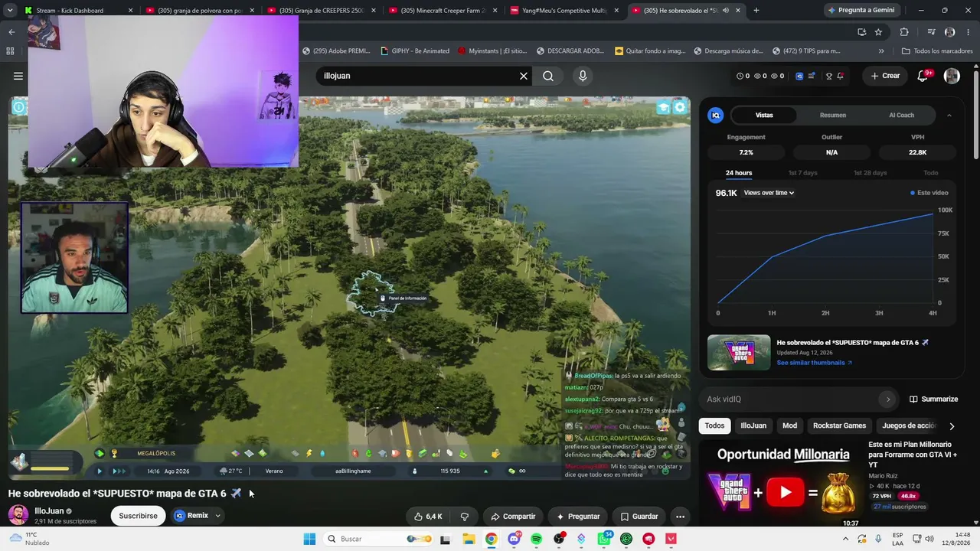Open See similar thumbnails link
Screen dimensions: 980x551
814,363
